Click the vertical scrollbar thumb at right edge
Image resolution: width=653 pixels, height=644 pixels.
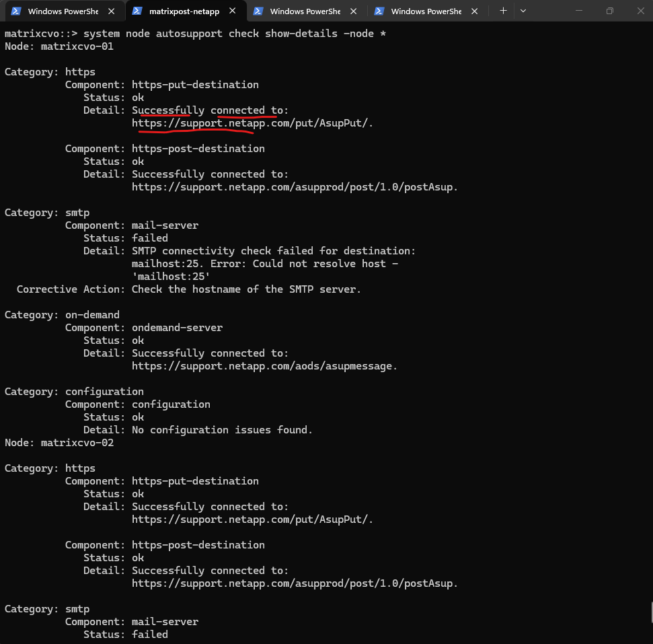pyautogui.click(x=650, y=612)
